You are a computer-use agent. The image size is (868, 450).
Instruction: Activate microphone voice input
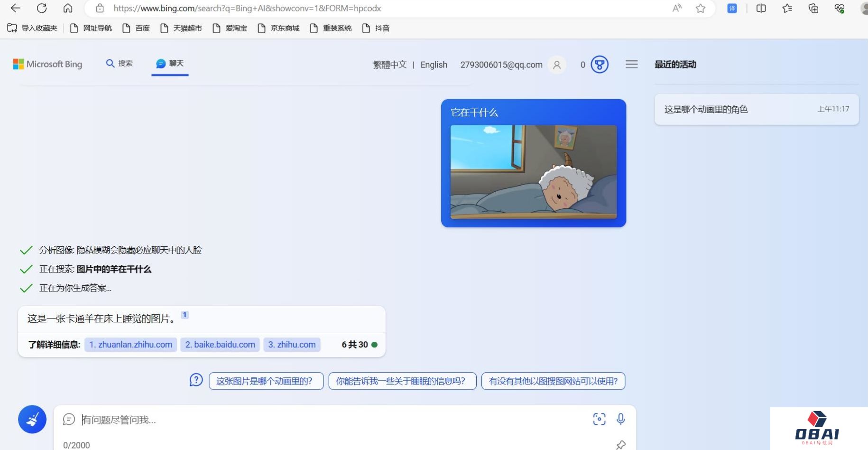click(620, 419)
